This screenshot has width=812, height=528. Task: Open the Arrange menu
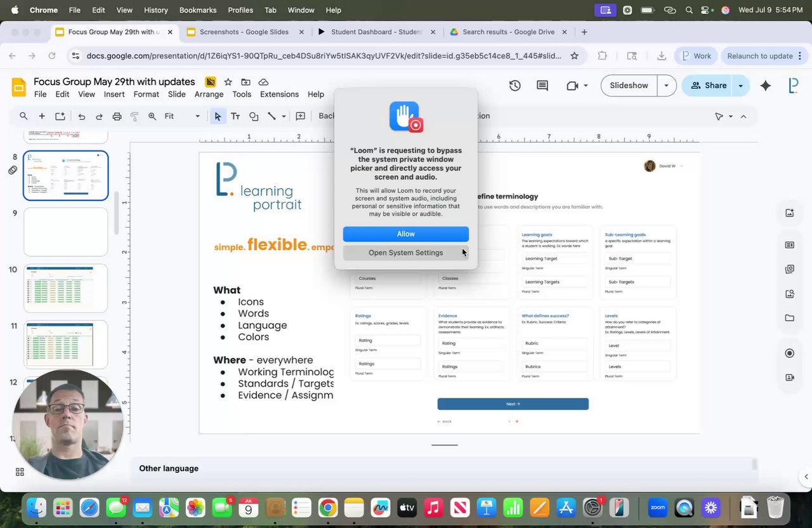coord(209,94)
